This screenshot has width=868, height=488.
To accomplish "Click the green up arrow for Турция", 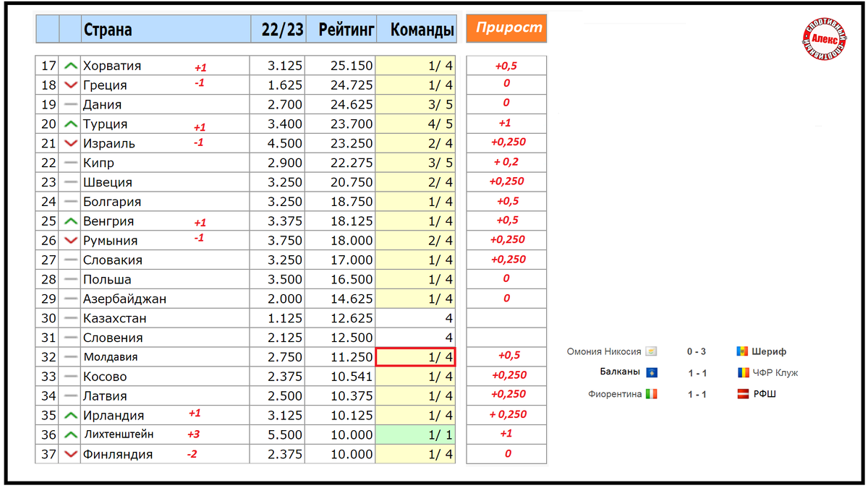I will tap(70, 124).
